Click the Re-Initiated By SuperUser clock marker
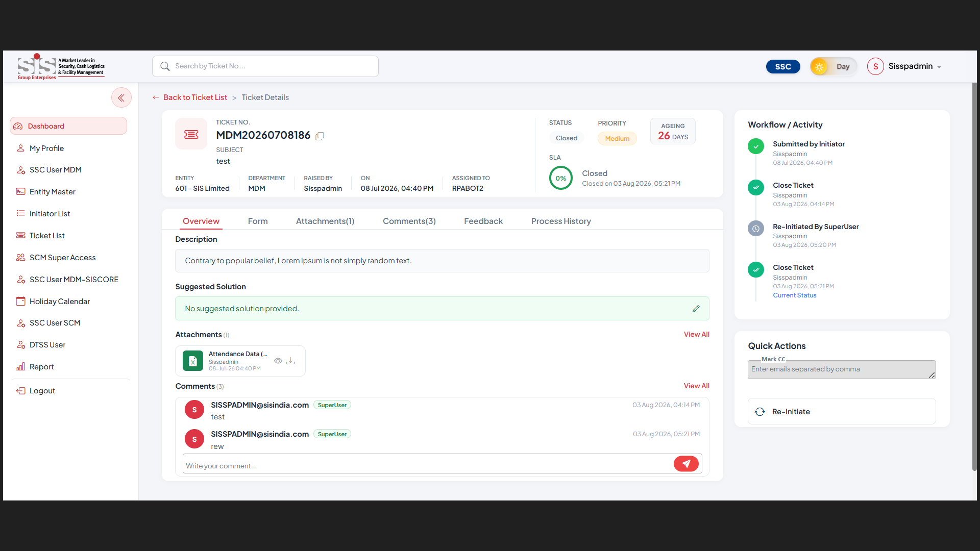980x551 pixels. coord(756,229)
